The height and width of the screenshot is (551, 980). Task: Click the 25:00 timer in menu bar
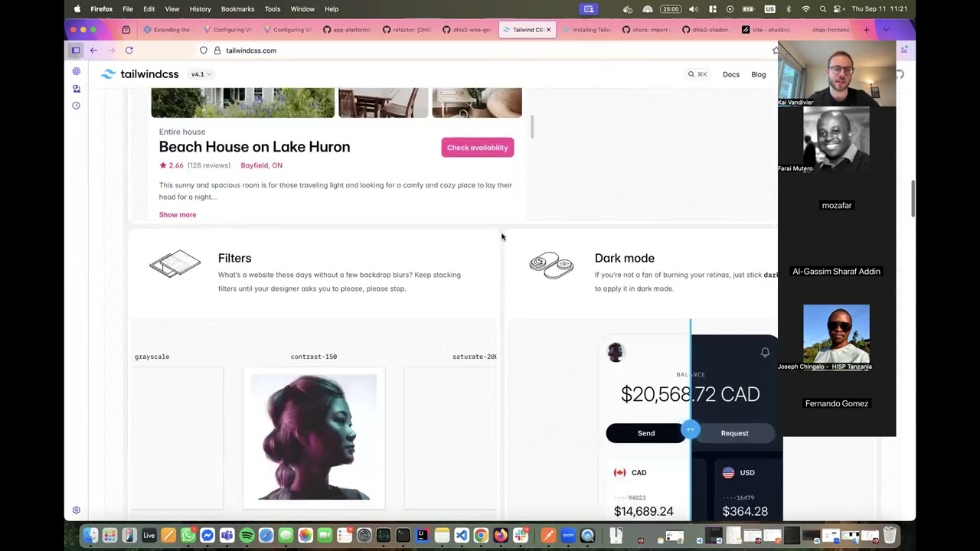click(671, 9)
